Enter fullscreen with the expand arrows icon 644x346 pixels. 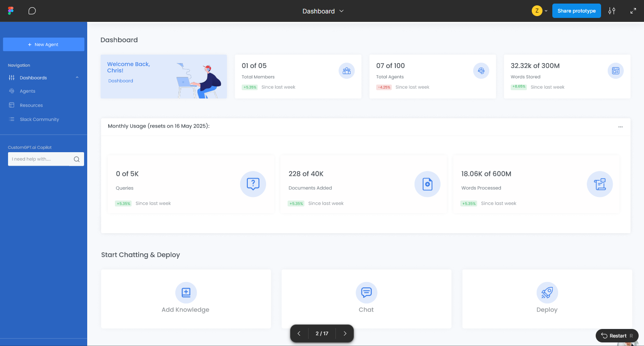tap(633, 11)
